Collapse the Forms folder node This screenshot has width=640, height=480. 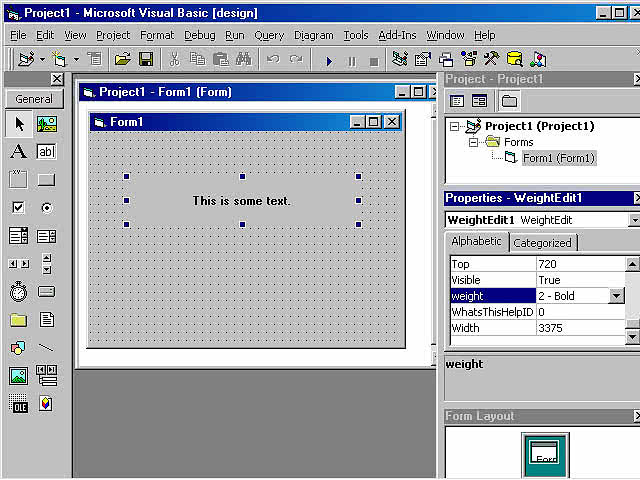[473, 142]
